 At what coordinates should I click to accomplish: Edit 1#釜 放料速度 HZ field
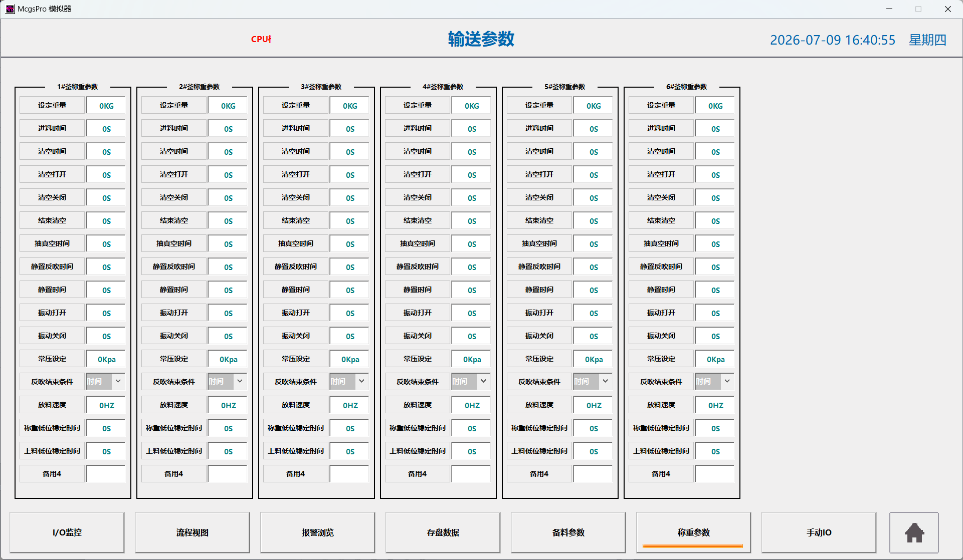pos(106,405)
